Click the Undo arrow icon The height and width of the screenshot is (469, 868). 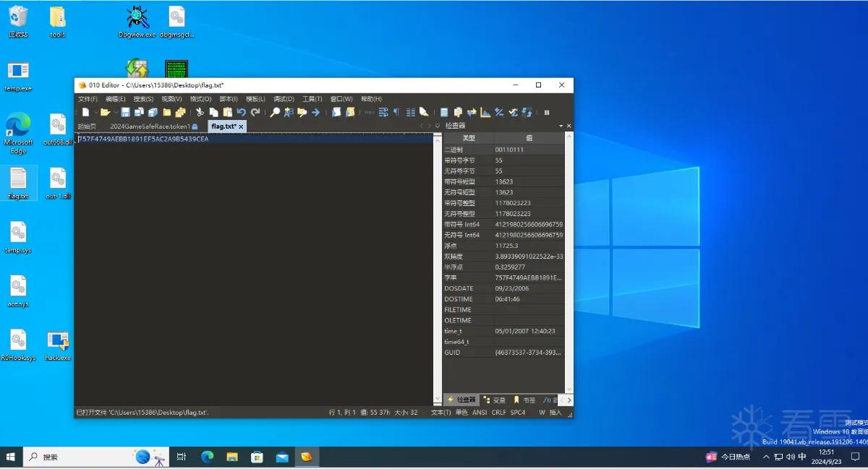(241, 112)
